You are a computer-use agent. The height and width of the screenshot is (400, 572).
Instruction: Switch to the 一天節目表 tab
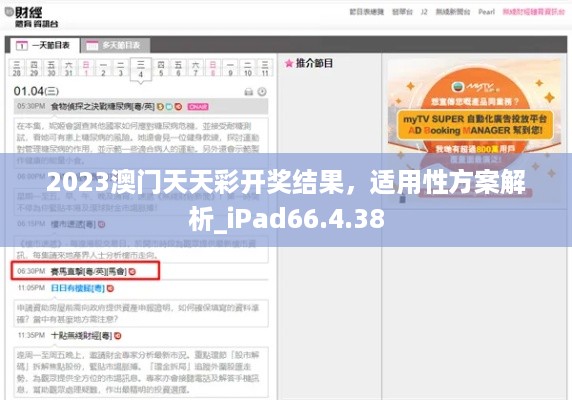[44, 46]
